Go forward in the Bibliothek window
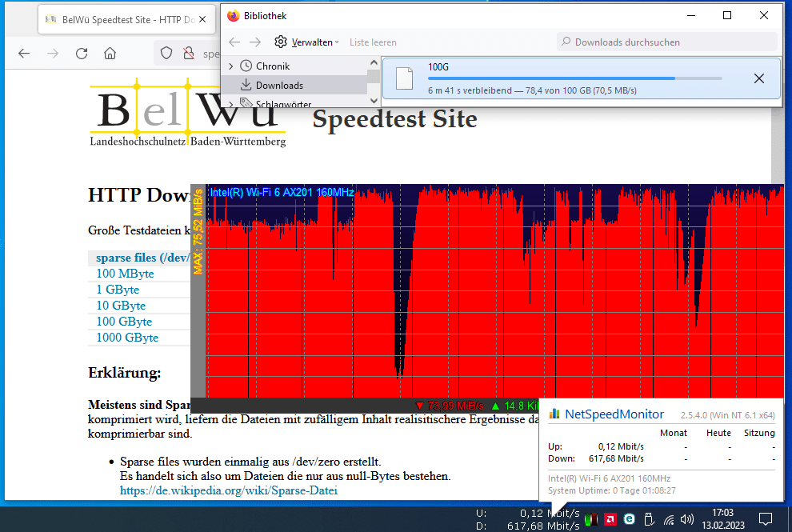The width and height of the screenshot is (792, 532). 255,42
